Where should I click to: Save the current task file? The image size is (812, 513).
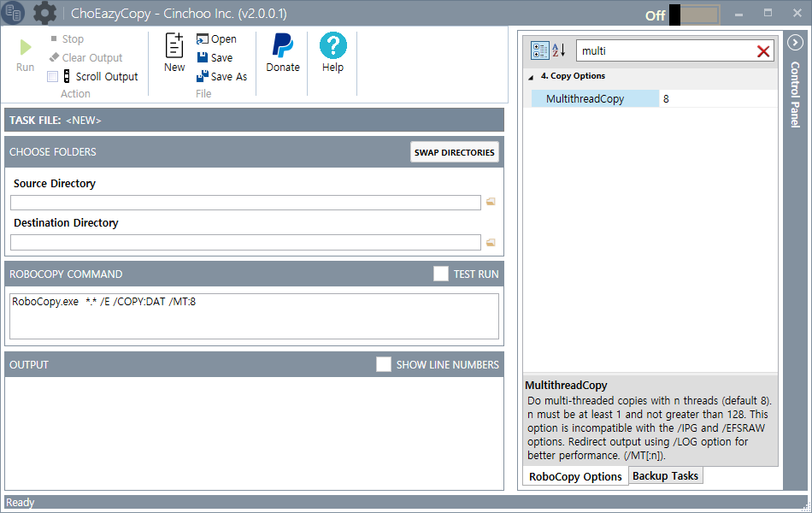point(215,57)
